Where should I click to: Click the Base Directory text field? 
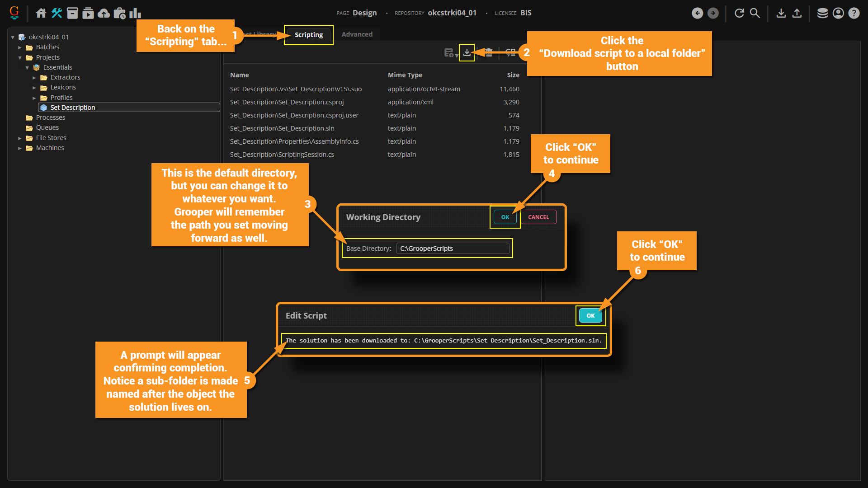point(453,249)
